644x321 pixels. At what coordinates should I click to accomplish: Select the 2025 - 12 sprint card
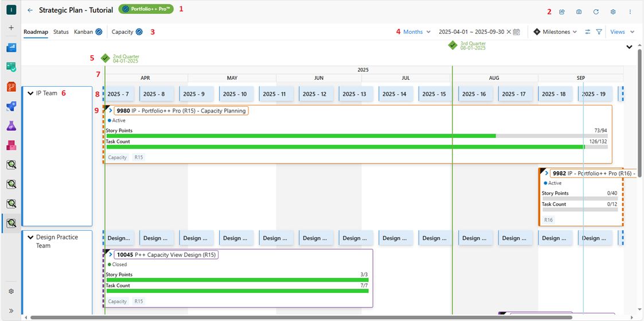pyautogui.click(x=315, y=94)
